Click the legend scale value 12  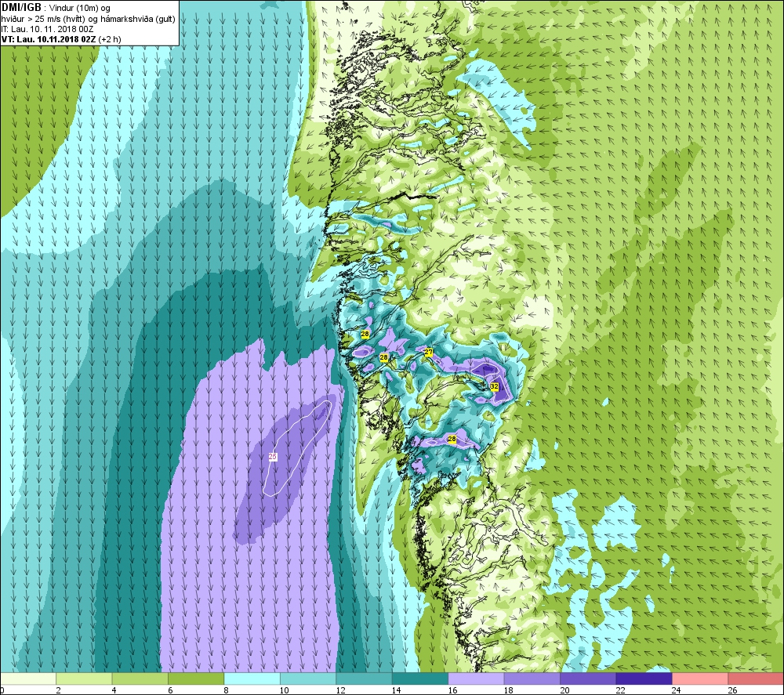coord(340,690)
